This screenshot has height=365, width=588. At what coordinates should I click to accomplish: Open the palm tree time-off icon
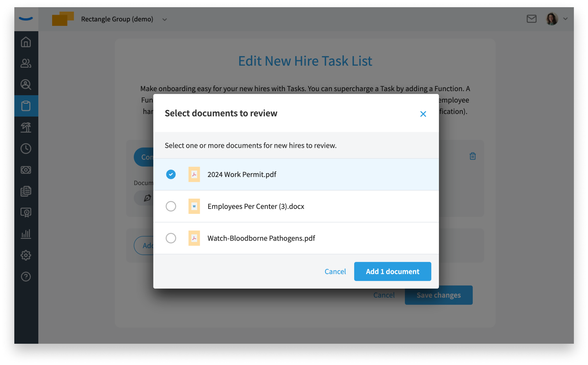(26, 127)
